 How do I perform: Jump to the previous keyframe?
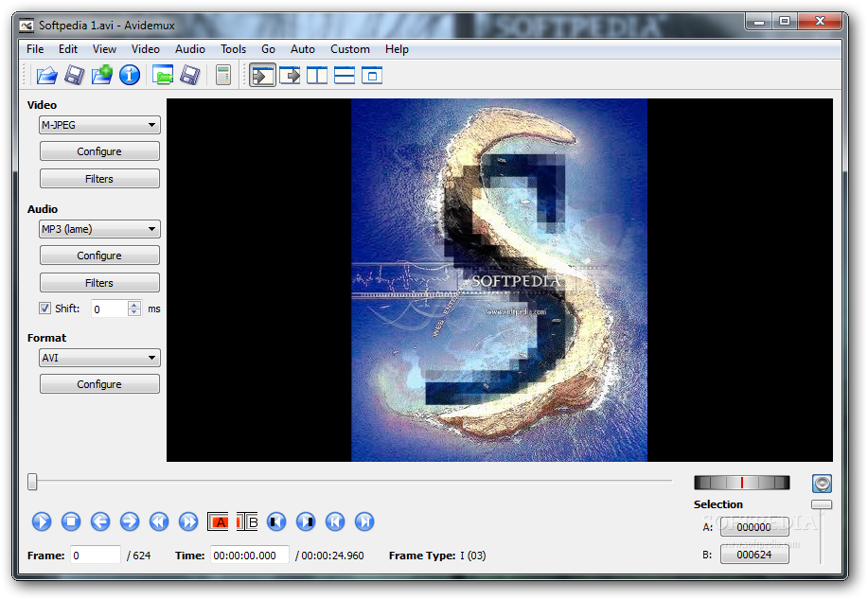[159, 521]
